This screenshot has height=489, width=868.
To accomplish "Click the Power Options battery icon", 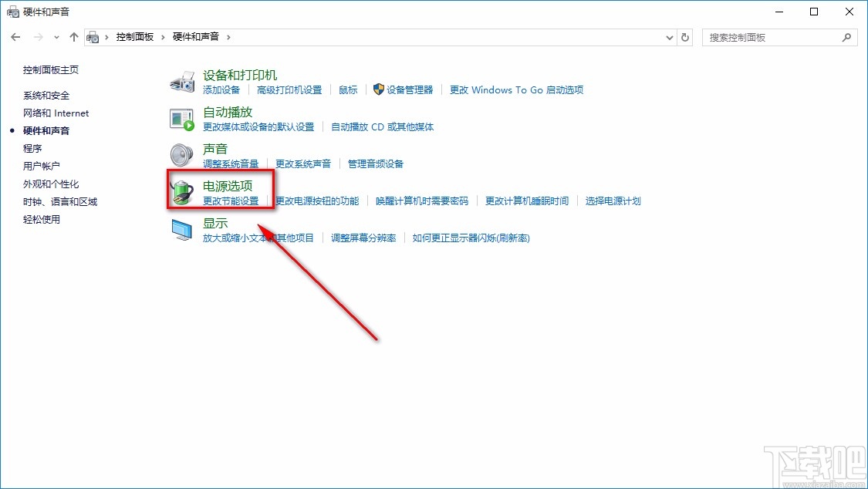I will (x=181, y=191).
